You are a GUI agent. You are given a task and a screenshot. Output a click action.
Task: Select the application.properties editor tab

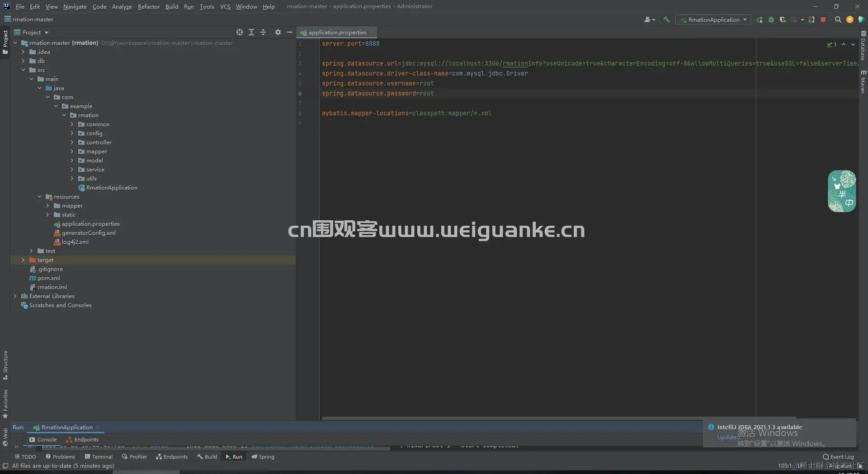tap(337, 32)
